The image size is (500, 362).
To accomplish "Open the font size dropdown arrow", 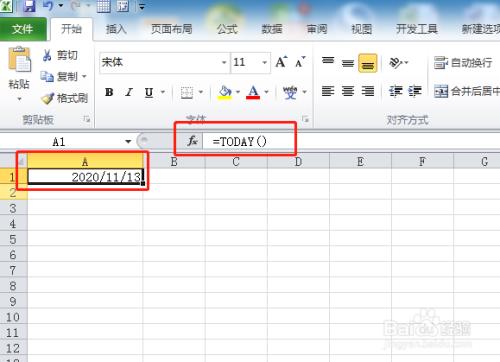I will click(265, 62).
